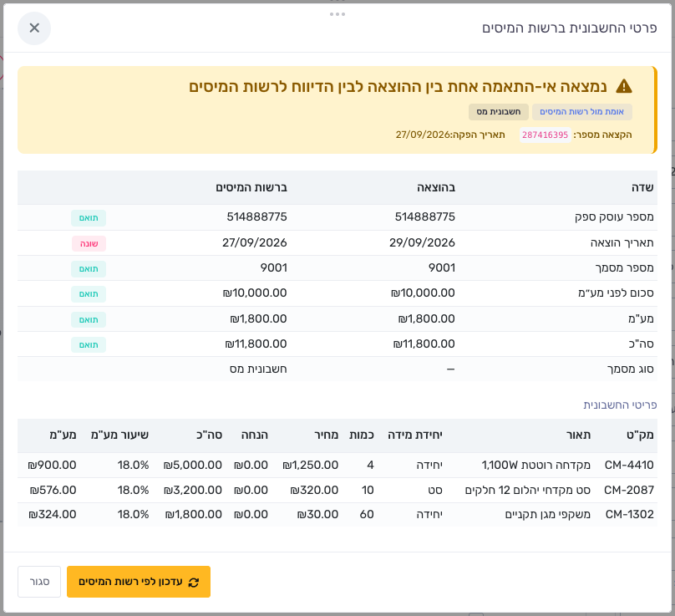This screenshot has width=675, height=616.
Task: Click the בהוצאה column header
Action: pyautogui.click(x=435, y=187)
